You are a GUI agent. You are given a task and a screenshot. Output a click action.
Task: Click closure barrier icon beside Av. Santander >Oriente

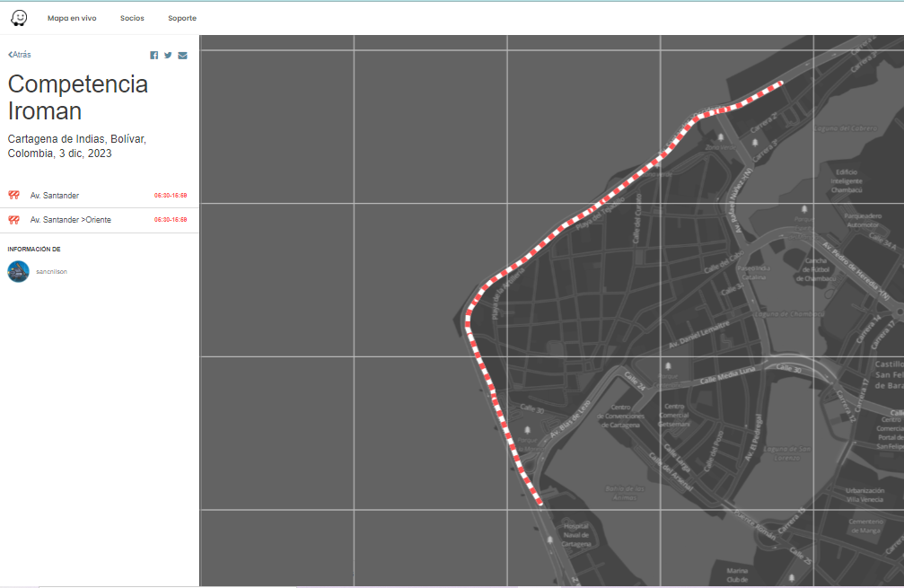[13, 220]
